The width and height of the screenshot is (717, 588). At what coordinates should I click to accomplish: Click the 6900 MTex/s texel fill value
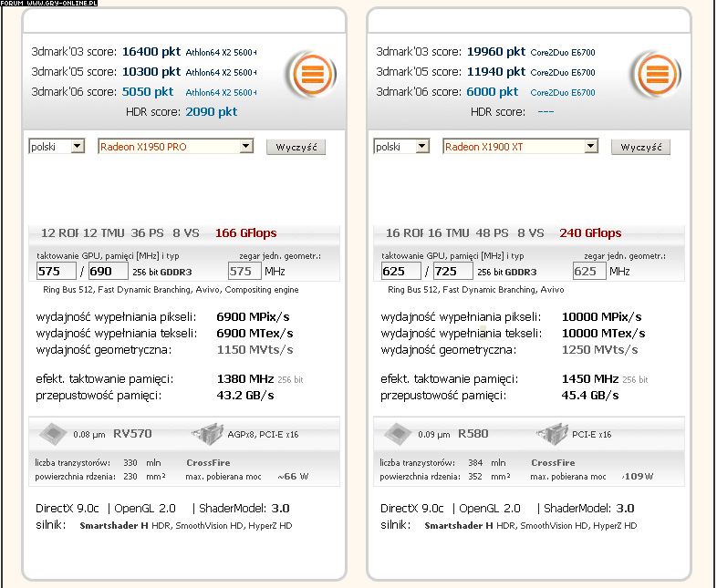pos(255,334)
